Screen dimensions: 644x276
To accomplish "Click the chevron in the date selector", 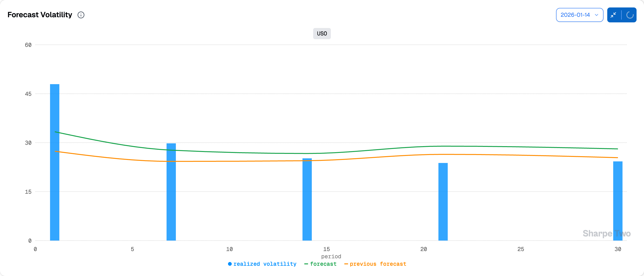I will (597, 15).
